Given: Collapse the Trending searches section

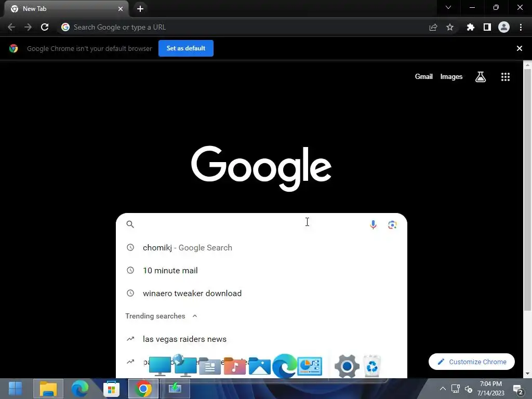Looking at the screenshot, I should point(195,316).
